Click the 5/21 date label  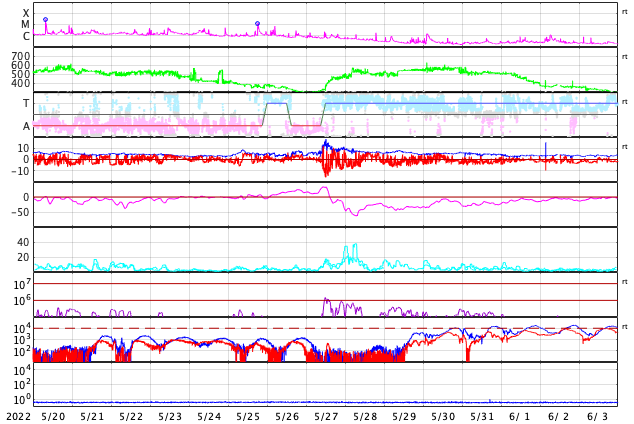tap(92, 417)
